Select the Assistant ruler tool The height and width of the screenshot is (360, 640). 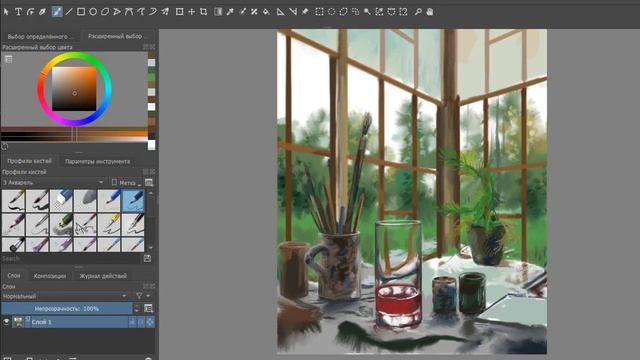point(280,12)
